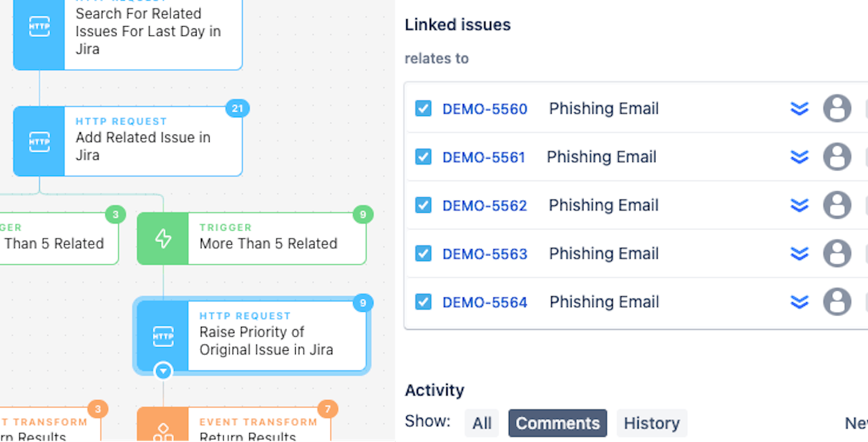Click assignee avatar for DEMO-5563

coord(837,254)
